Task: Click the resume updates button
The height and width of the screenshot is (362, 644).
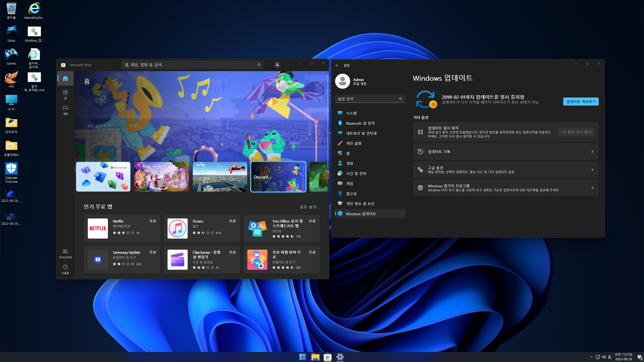Action: (x=581, y=102)
